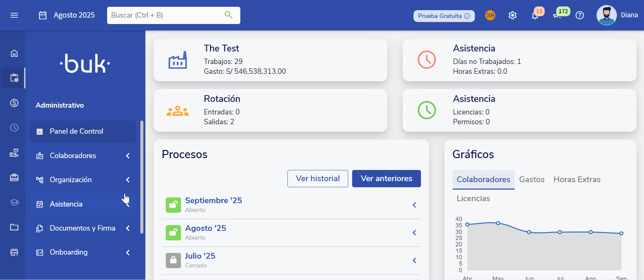Open Organización menu item
The width and height of the screenshot is (644, 280).
83,180
